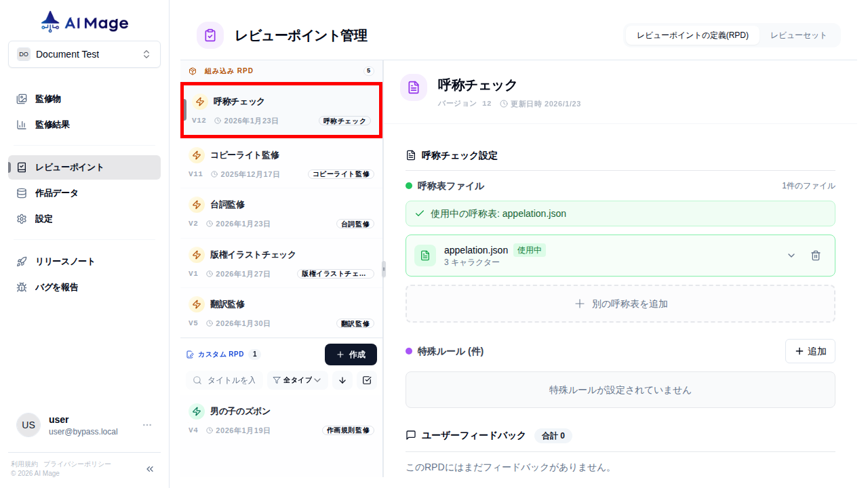Switch to the レビューセット tab
The width and height of the screenshot is (868, 488).
pos(799,35)
